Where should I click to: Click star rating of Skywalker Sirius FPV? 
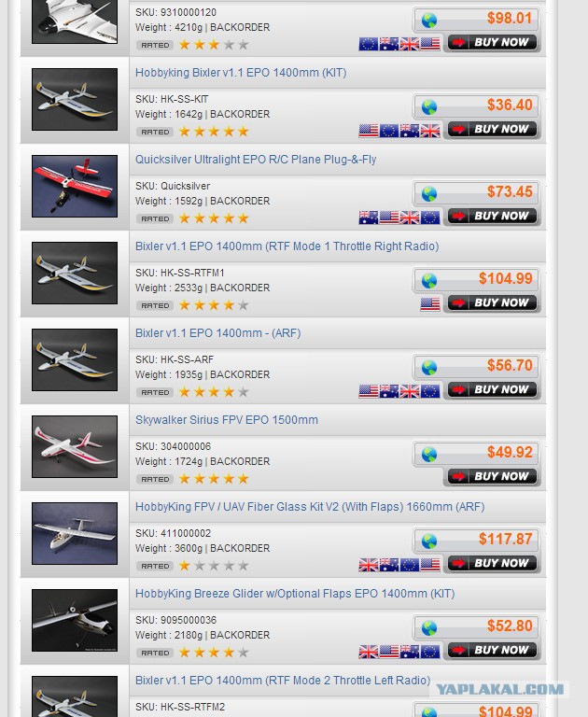coord(214,479)
